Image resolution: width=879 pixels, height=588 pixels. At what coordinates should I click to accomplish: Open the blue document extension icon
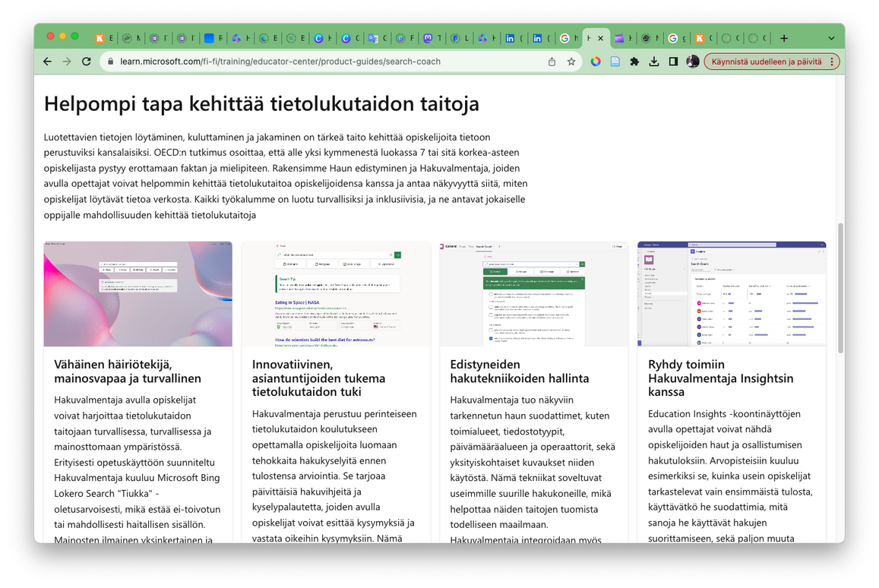(x=615, y=62)
